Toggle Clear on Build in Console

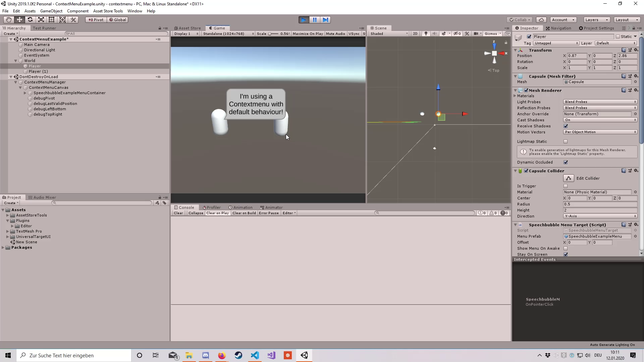click(x=244, y=213)
